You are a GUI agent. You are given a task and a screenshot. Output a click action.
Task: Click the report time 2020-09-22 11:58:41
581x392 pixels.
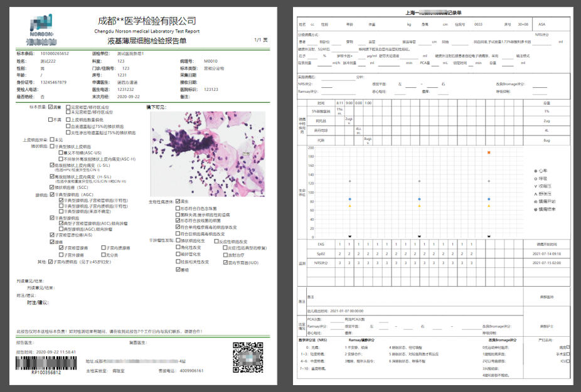56,352
